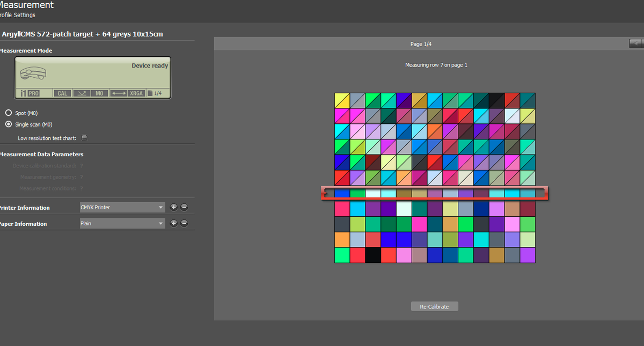The image size is (644, 346).
Task: Click the red highlighted row 7 strip marker
Action: tap(435, 193)
